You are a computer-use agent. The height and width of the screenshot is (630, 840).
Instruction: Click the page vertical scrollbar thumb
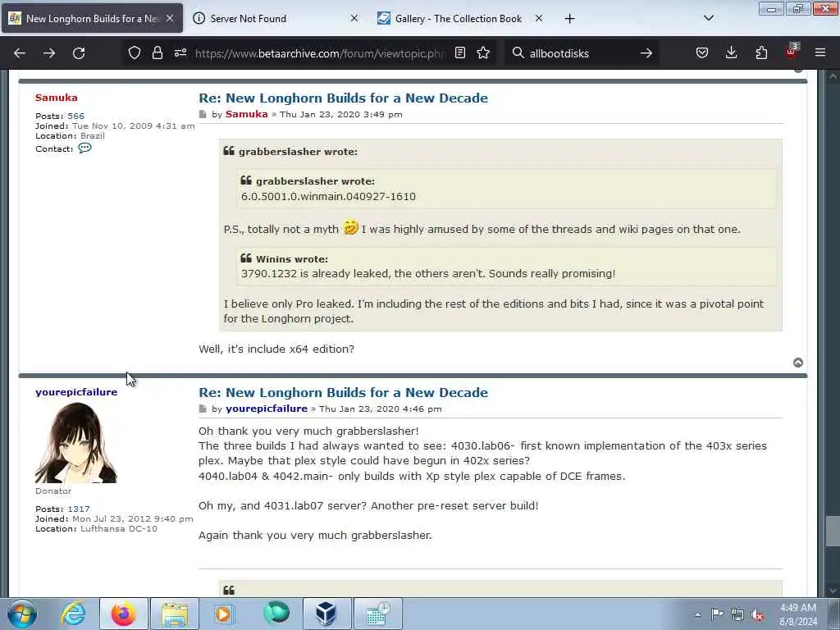click(x=833, y=531)
